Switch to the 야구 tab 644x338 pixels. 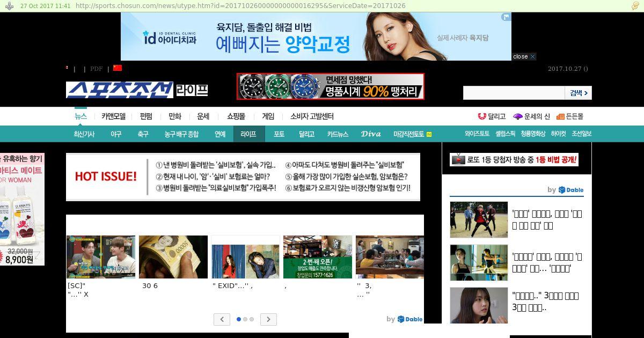[x=116, y=134]
